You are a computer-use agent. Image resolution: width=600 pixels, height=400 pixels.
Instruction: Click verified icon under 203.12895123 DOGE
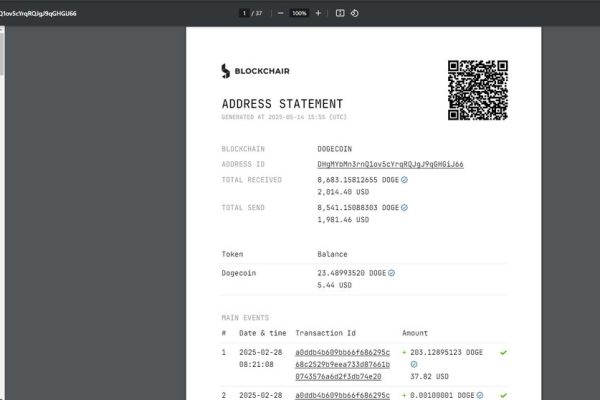coord(414,364)
